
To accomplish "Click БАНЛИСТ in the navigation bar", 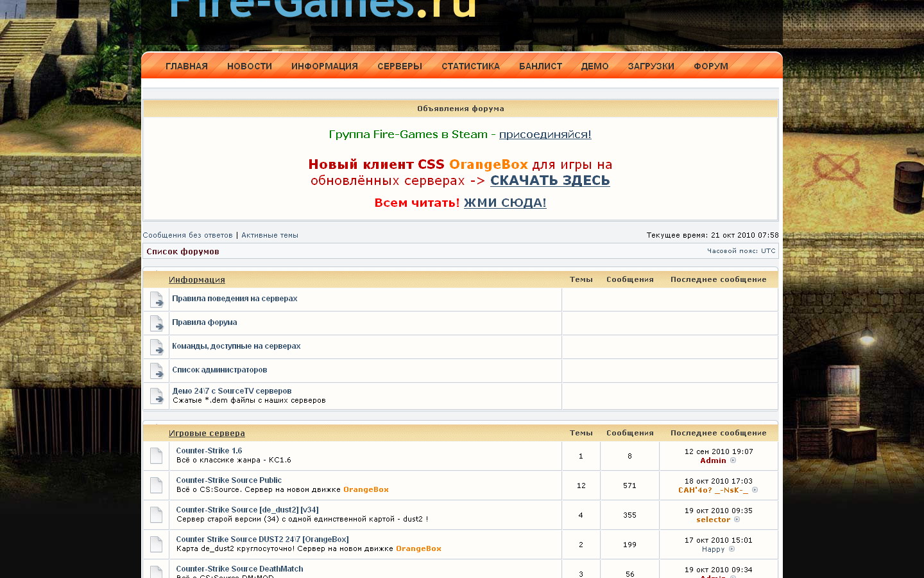I will [x=540, y=66].
